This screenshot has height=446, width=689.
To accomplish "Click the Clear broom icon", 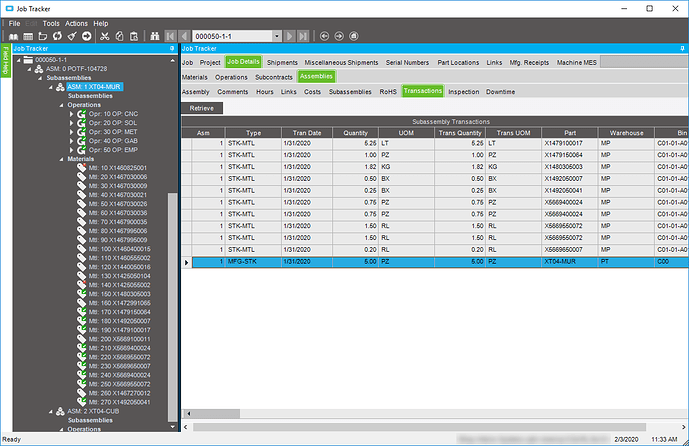I will (72, 36).
